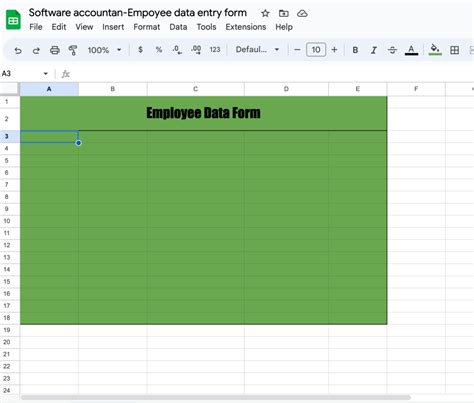Click the selected cell fill handle
The width and height of the screenshot is (474, 403).
78,143
